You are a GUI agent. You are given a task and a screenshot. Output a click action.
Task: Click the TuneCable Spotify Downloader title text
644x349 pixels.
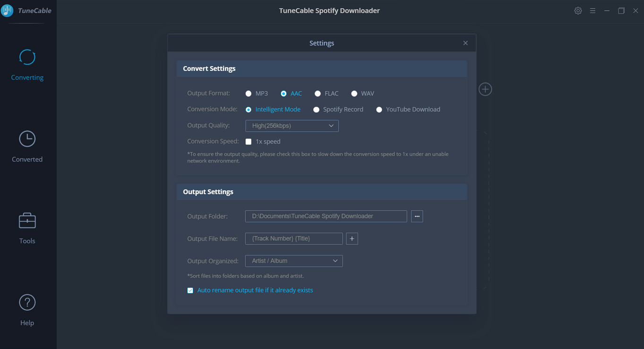(x=329, y=10)
